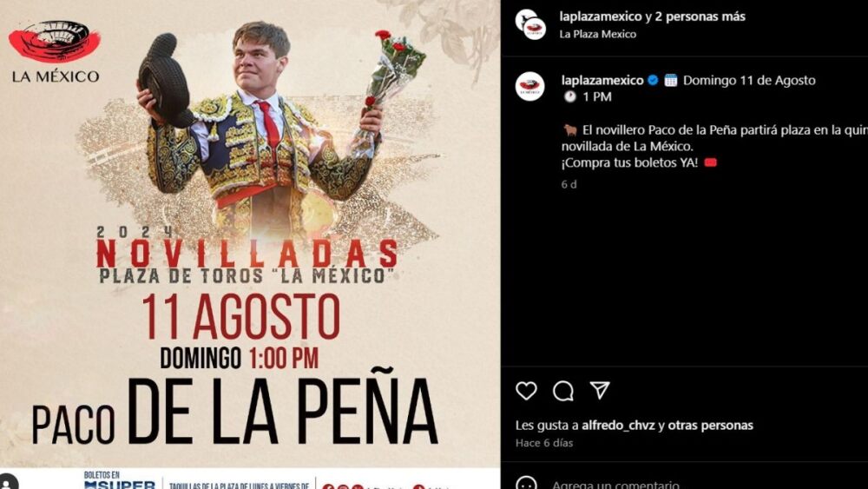Open the laplazamexico profile from the header username
Screen dimensions: 868x489
point(600,17)
